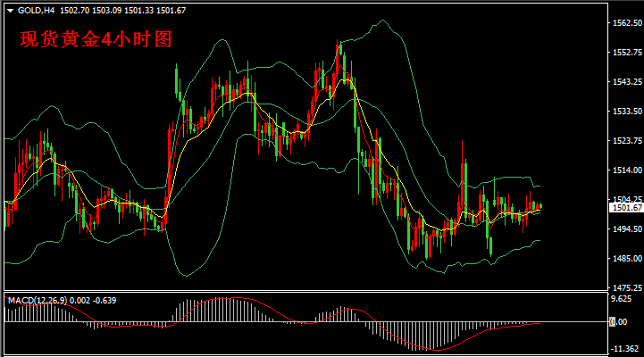Screen dimensions: 644x357
Task: Click the OHLC values 1502.70 1503.09 1501.33 1501.67
Action: click(122, 11)
